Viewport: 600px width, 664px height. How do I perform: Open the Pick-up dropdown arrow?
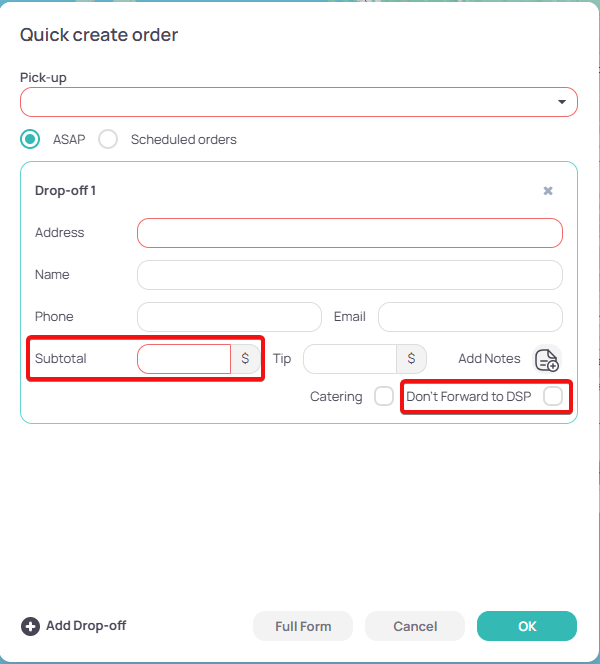pyautogui.click(x=561, y=102)
